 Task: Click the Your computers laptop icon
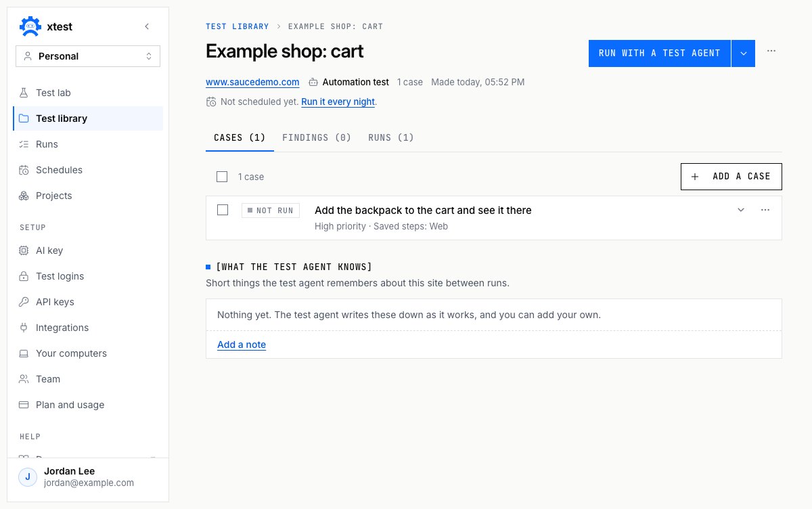24,353
